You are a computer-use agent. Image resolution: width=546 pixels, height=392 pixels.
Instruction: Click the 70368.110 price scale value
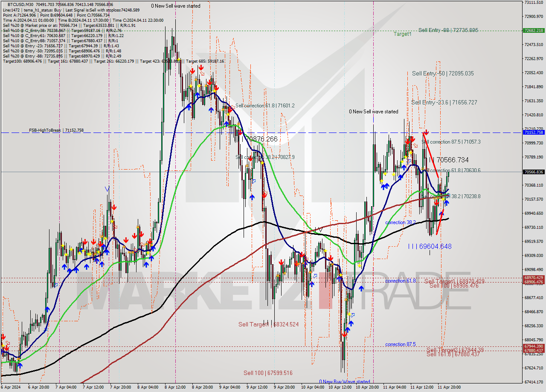[534, 185]
